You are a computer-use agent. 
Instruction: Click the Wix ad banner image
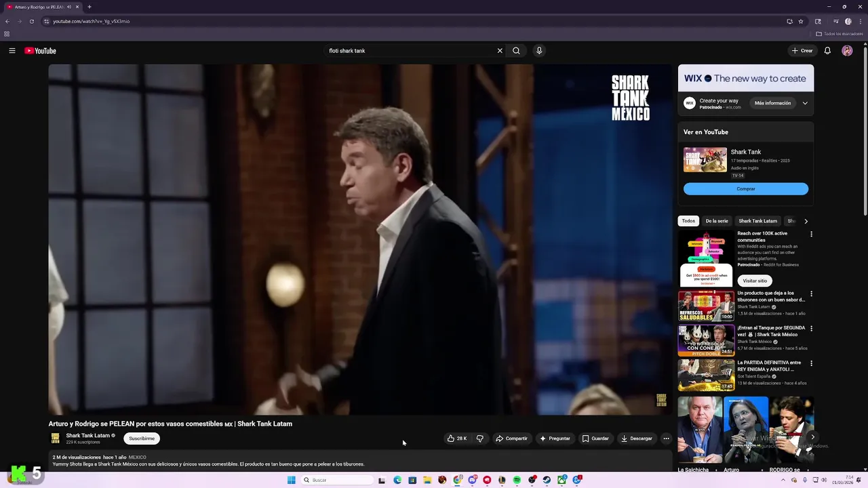tap(746, 78)
